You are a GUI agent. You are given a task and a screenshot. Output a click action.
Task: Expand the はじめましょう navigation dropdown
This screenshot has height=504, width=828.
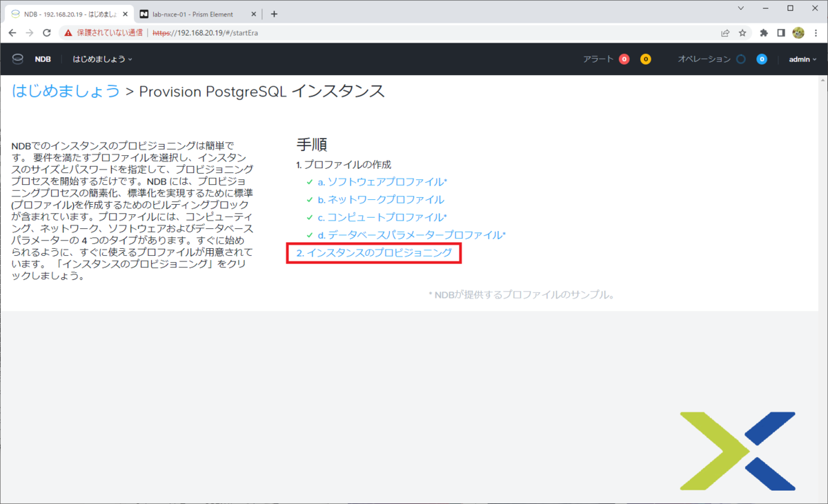pyautogui.click(x=102, y=59)
